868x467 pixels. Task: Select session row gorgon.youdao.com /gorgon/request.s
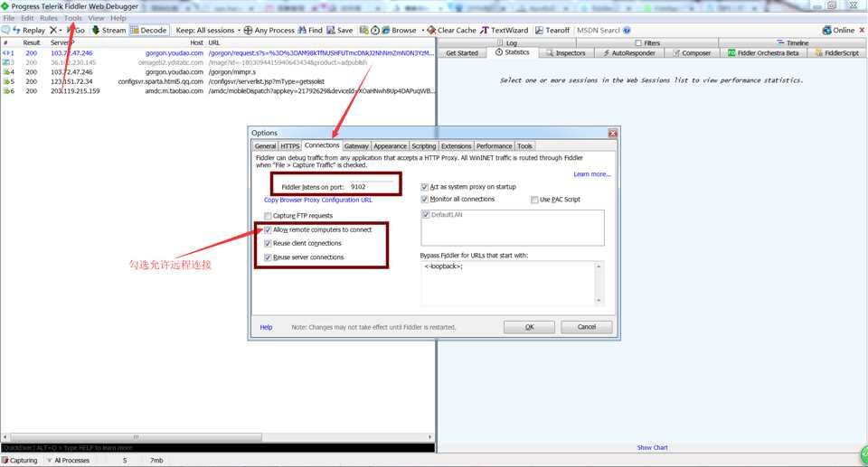(x=218, y=52)
